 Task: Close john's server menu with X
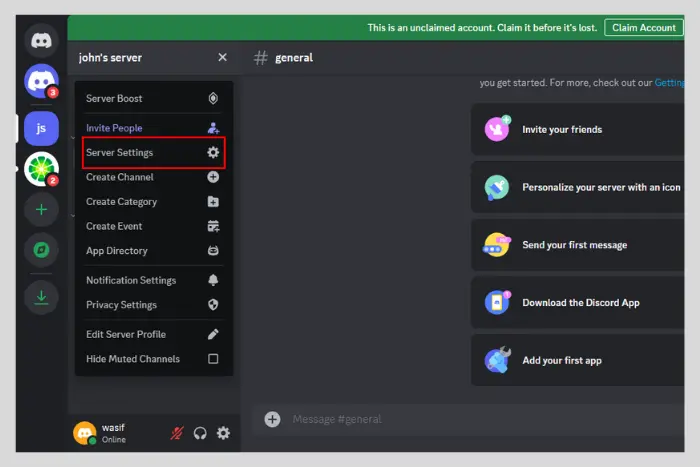[222, 57]
